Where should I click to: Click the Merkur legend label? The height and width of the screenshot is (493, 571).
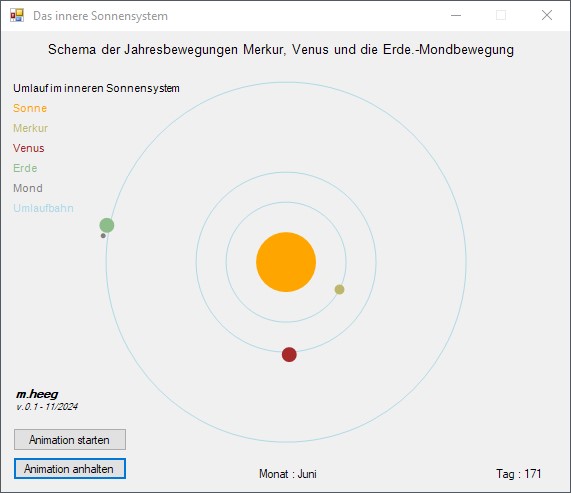tap(31, 128)
